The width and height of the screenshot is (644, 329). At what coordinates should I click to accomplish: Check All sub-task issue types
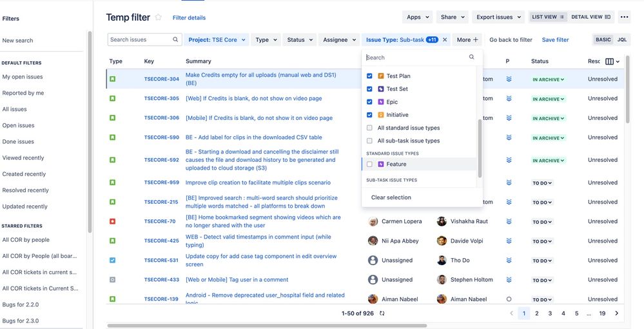coord(369,141)
